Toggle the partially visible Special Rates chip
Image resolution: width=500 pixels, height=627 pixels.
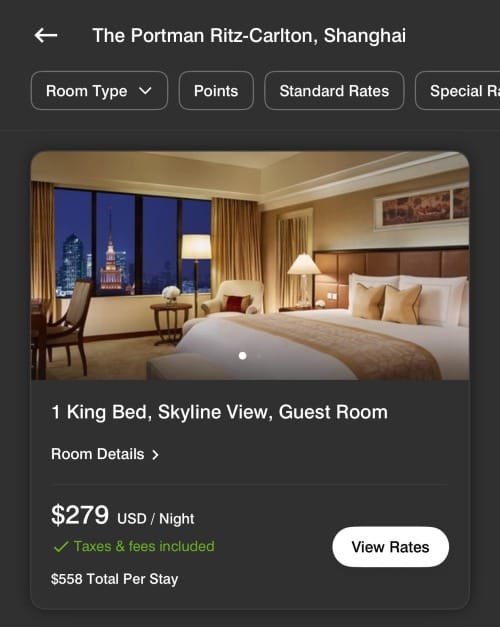[458, 90]
